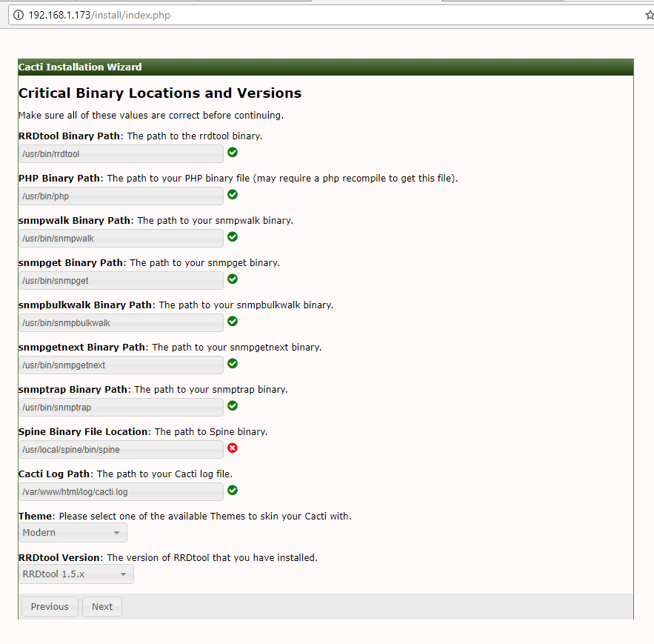Focus the Spine Binary File Location field
The width and height of the screenshot is (654, 644).
coord(121,450)
